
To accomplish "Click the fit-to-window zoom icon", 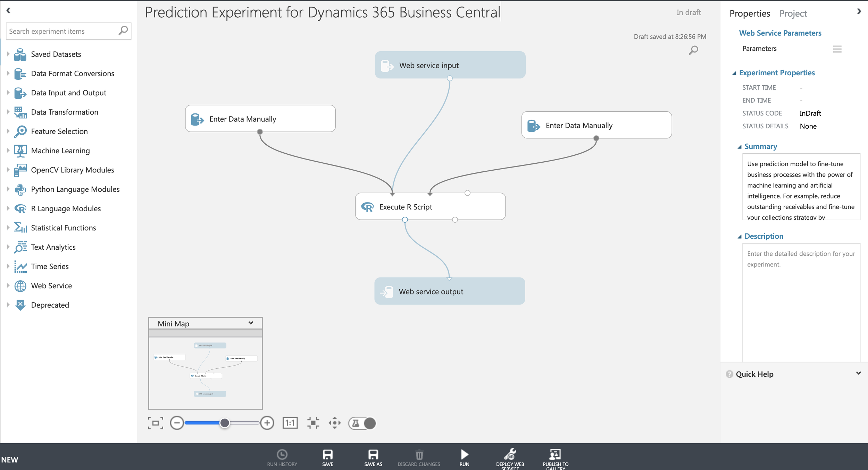I will [155, 423].
